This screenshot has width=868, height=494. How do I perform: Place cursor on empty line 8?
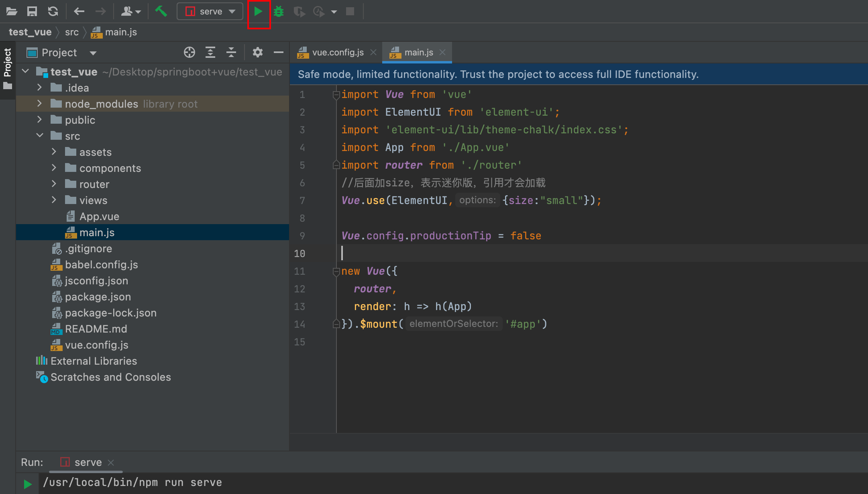point(602,218)
